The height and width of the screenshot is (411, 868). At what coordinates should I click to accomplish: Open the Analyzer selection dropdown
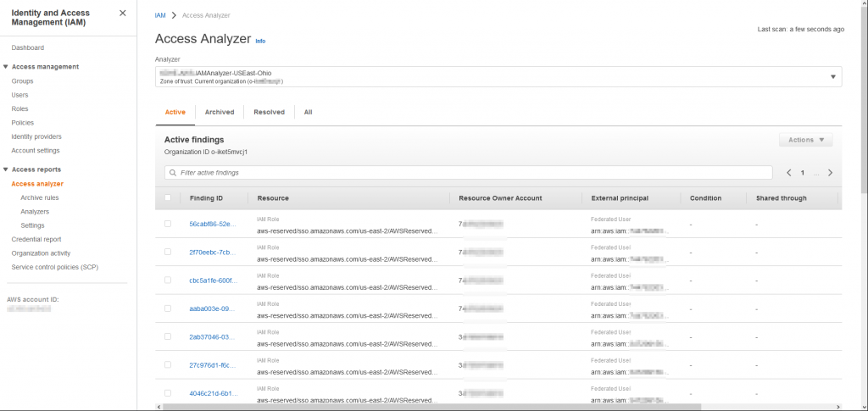coord(498,77)
